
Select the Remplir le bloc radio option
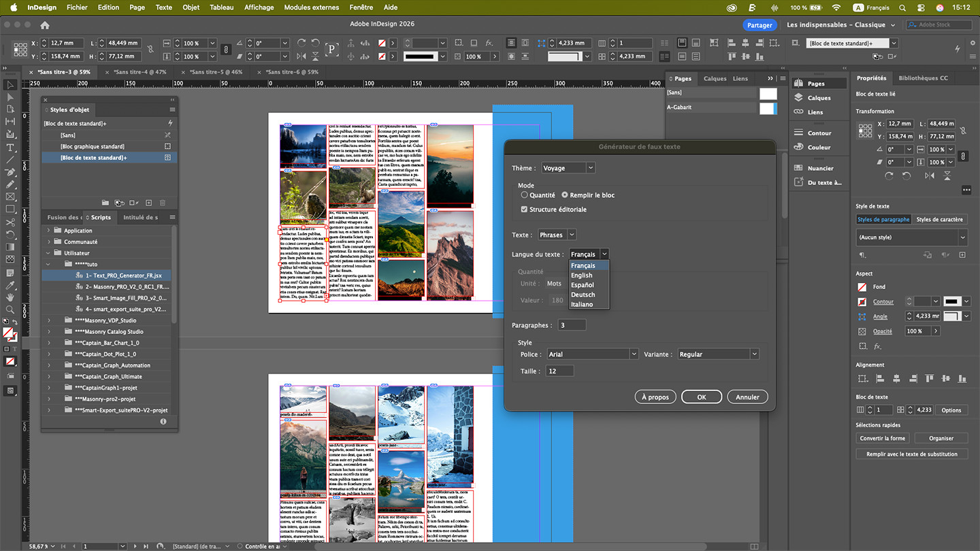pyautogui.click(x=565, y=195)
